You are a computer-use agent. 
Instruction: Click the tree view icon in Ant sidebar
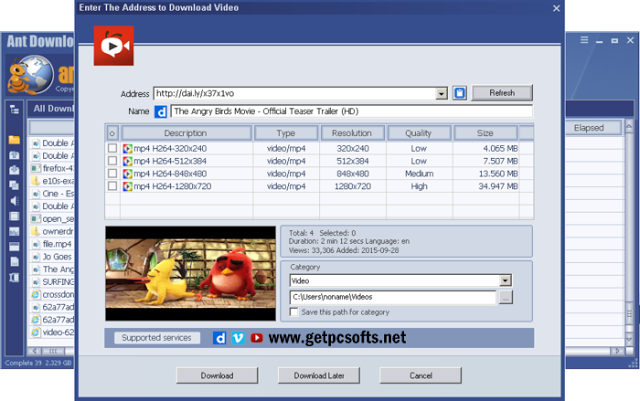(x=14, y=109)
